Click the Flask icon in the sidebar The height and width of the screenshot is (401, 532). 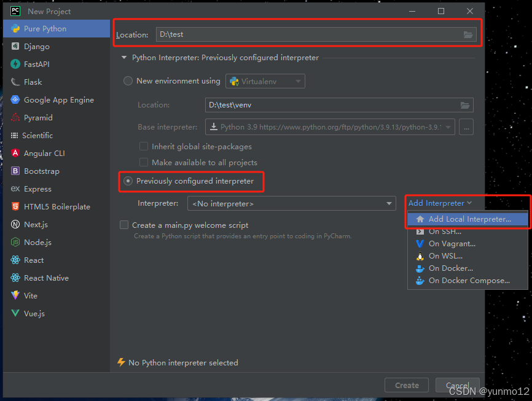pyautogui.click(x=15, y=82)
